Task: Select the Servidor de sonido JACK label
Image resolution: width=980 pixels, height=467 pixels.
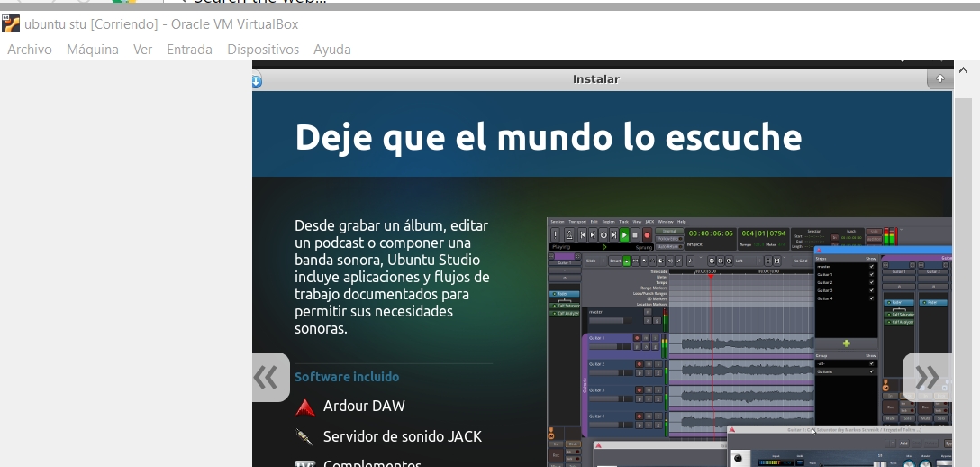Action: coord(403,436)
